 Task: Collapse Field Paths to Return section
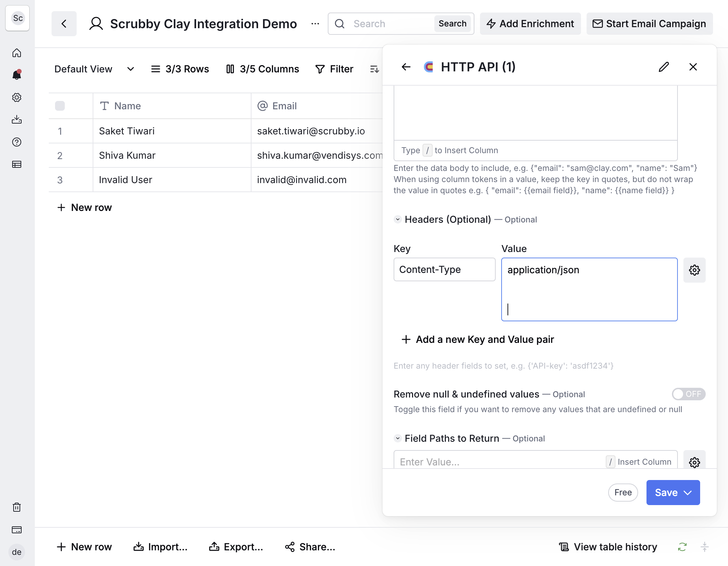pyautogui.click(x=398, y=438)
